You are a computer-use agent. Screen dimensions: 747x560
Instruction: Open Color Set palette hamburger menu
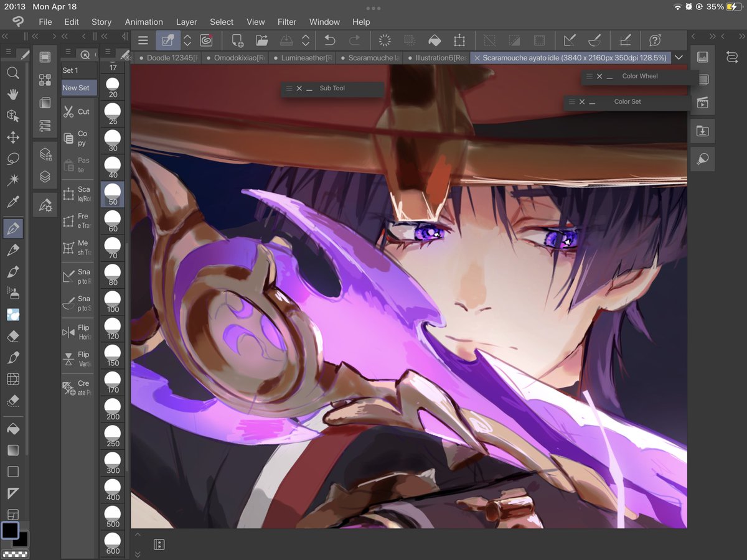coord(572,101)
